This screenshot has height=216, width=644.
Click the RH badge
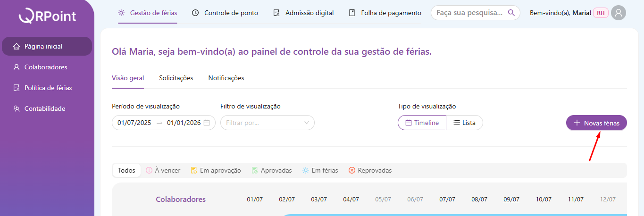tap(601, 13)
